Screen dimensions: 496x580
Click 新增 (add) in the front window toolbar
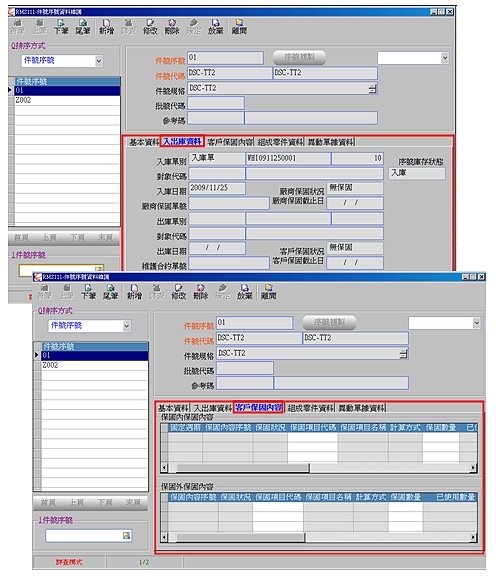coord(134,292)
